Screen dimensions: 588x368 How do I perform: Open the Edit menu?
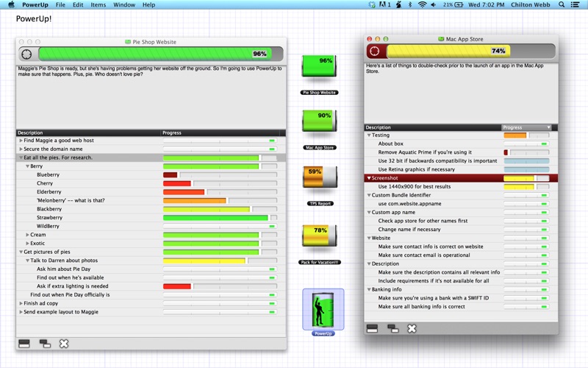click(x=78, y=4)
